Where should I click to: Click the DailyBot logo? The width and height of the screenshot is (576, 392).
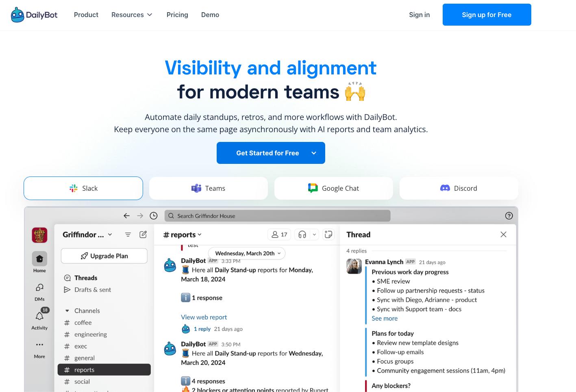(x=34, y=15)
